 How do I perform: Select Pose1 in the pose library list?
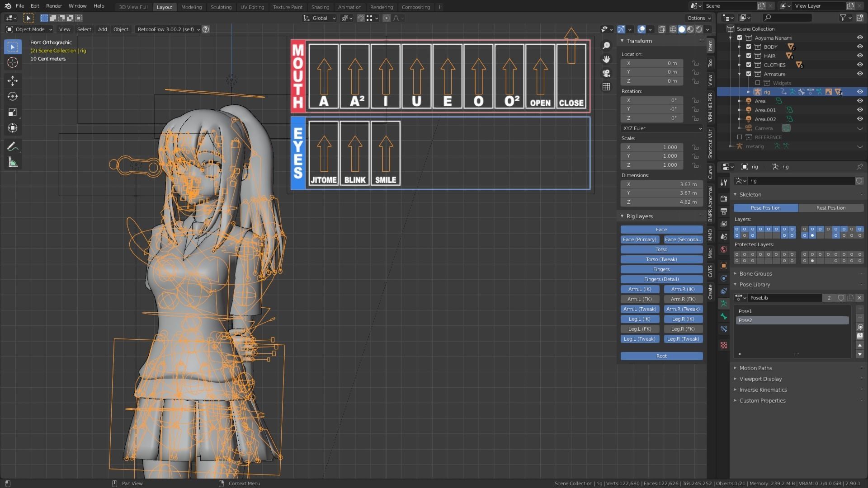point(792,311)
